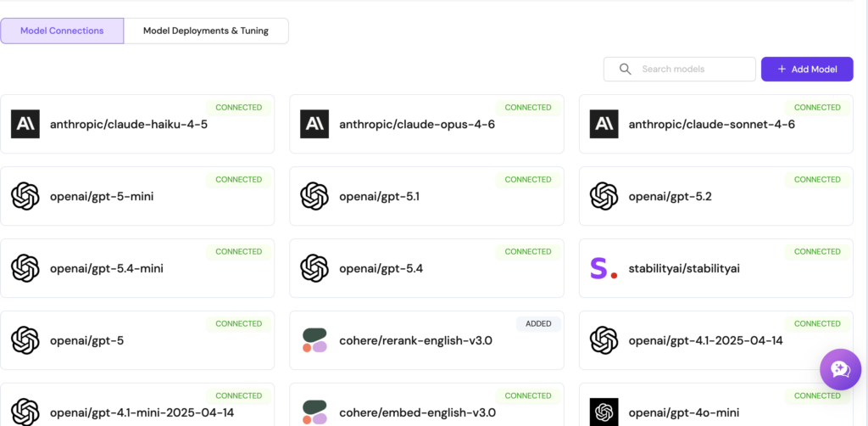Open anthropic/claude-opus-4-6 model name
Viewport: 868px width, 426px height.
[x=417, y=124]
